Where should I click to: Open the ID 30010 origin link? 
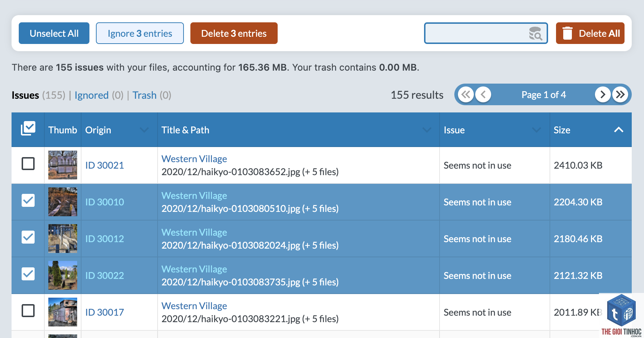tap(105, 202)
